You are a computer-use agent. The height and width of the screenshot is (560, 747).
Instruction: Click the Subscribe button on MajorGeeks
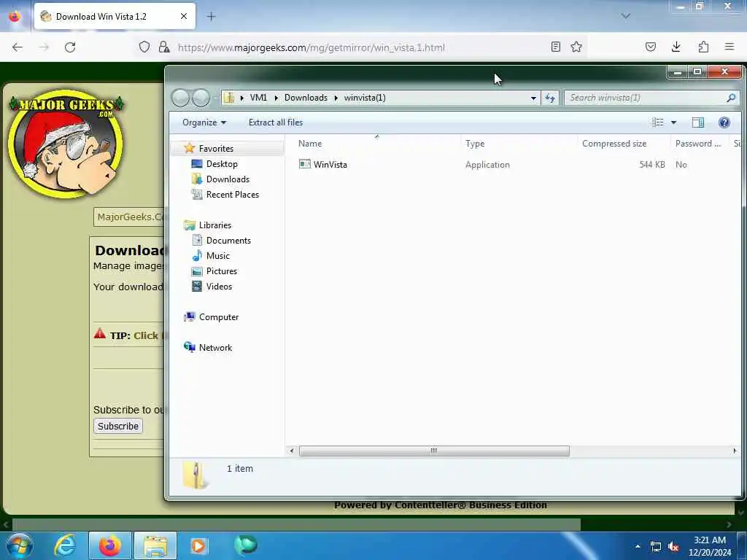(x=118, y=426)
